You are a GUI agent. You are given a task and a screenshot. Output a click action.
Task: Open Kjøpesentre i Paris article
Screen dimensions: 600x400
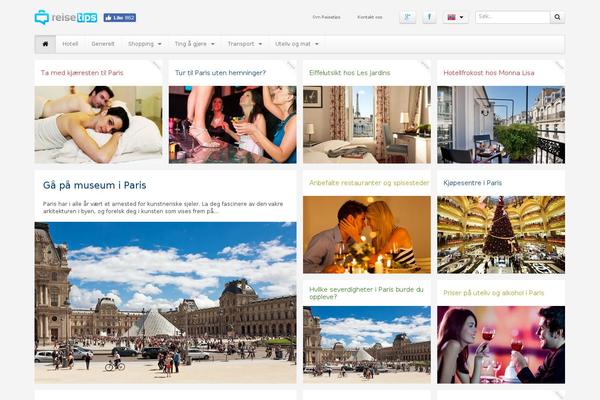[x=473, y=183]
